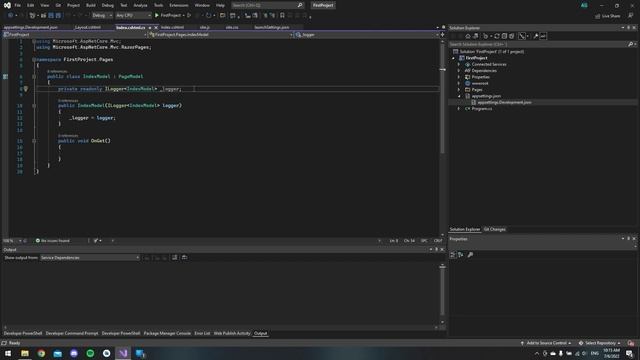Toggle Pending Changes Filter in Solution Explorer
Image resolution: width=640 pixels, height=360 pixels.
click(x=485, y=36)
